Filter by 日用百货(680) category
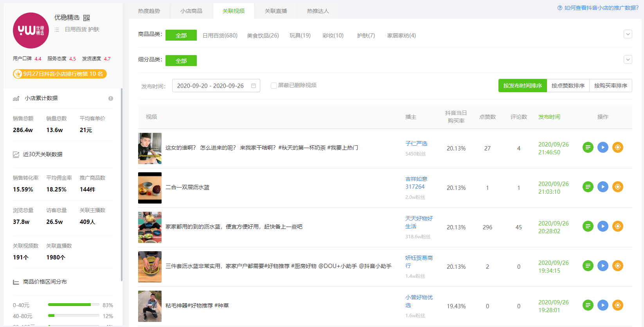This screenshot has width=644, height=327. (220, 36)
